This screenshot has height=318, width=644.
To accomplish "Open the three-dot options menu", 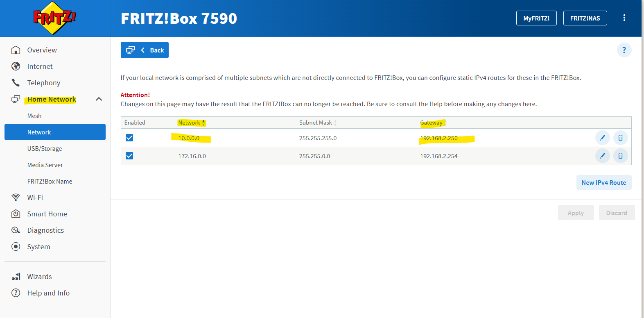I will [x=624, y=18].
